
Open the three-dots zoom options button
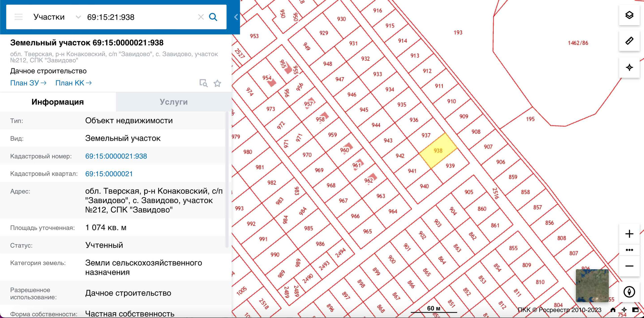[x=629, y=250]
